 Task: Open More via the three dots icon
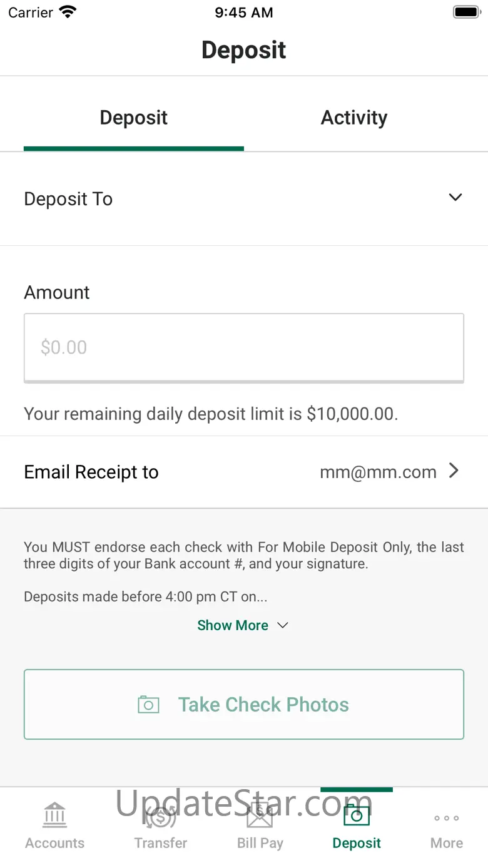tap(447, 818)
